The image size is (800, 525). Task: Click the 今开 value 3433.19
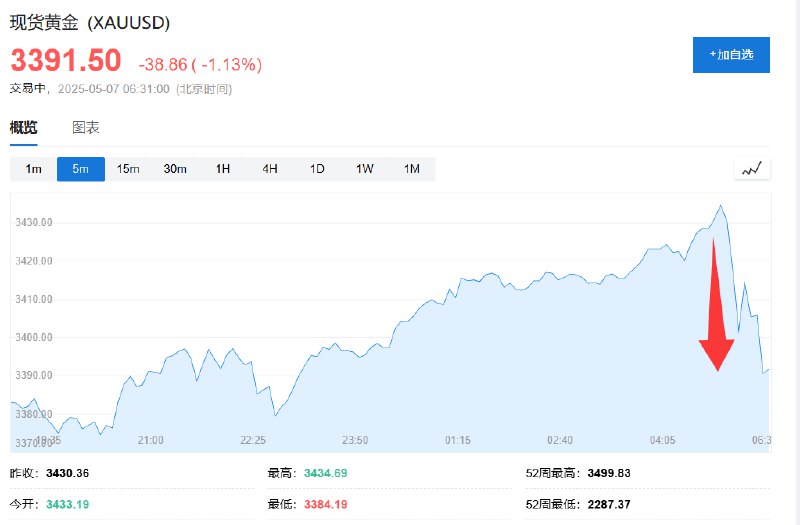67,504
